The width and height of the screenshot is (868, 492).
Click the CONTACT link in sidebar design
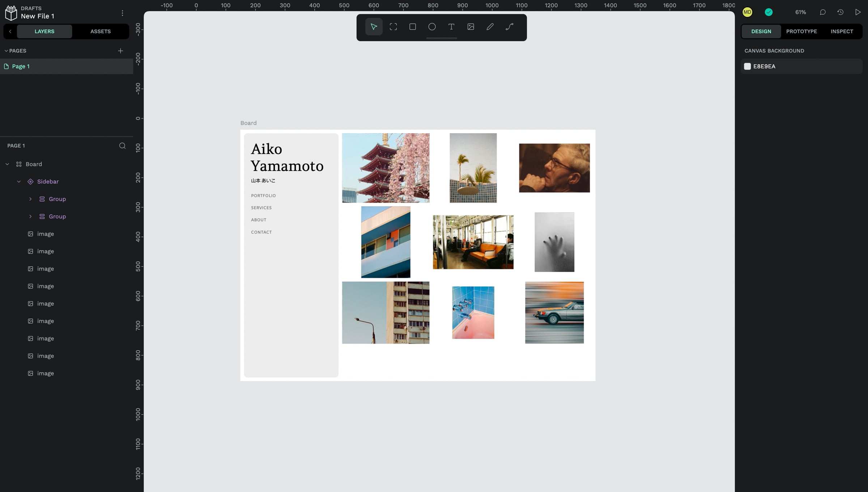point(261,232)
